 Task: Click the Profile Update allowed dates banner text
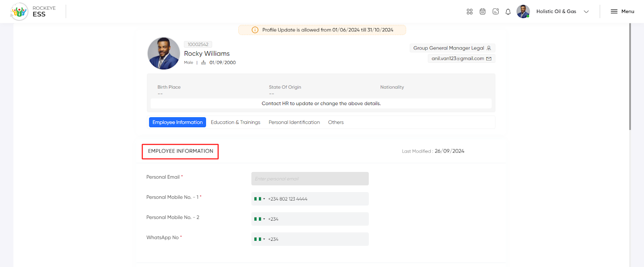click(x=328, y=30)
